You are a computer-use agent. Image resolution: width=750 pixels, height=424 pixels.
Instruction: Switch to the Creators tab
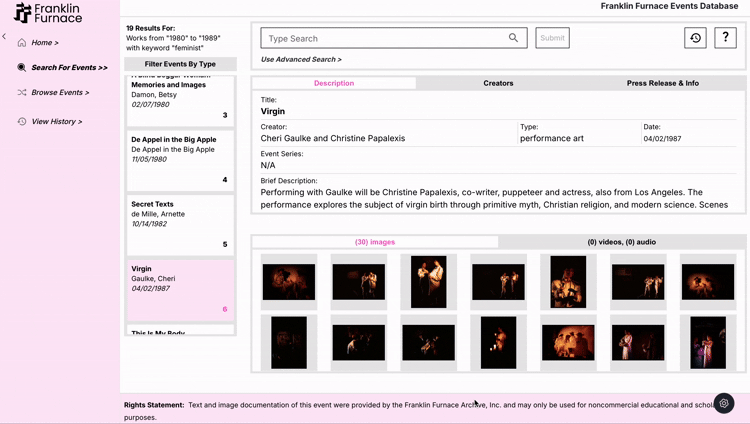click(x=498, y=83)
